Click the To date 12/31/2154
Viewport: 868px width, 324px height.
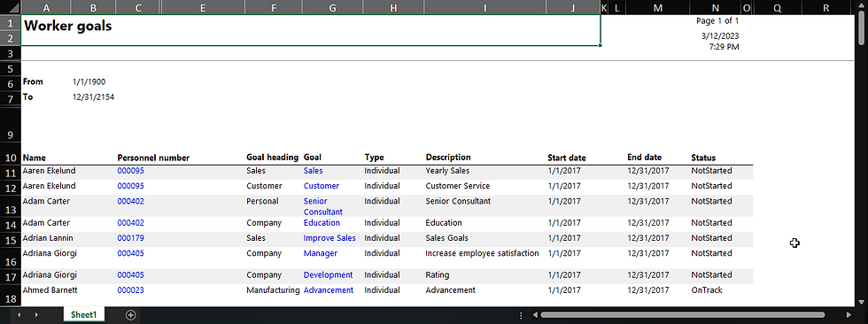[94, 96]
